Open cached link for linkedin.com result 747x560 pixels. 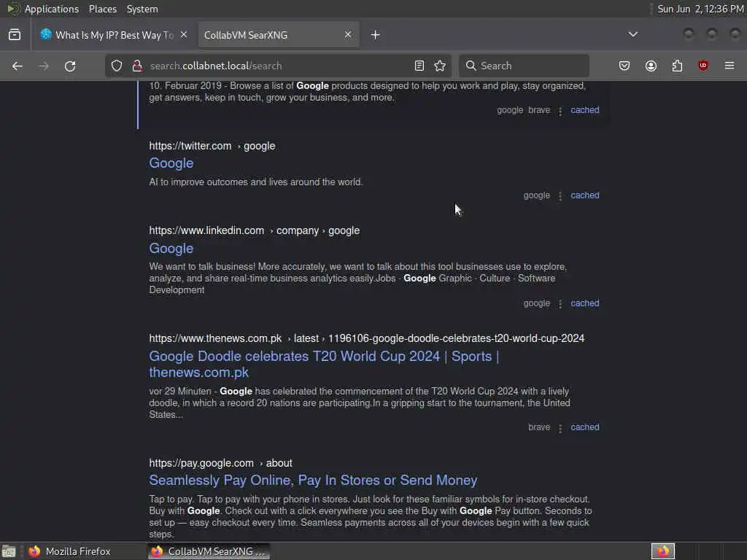click(x=585, y=303)
